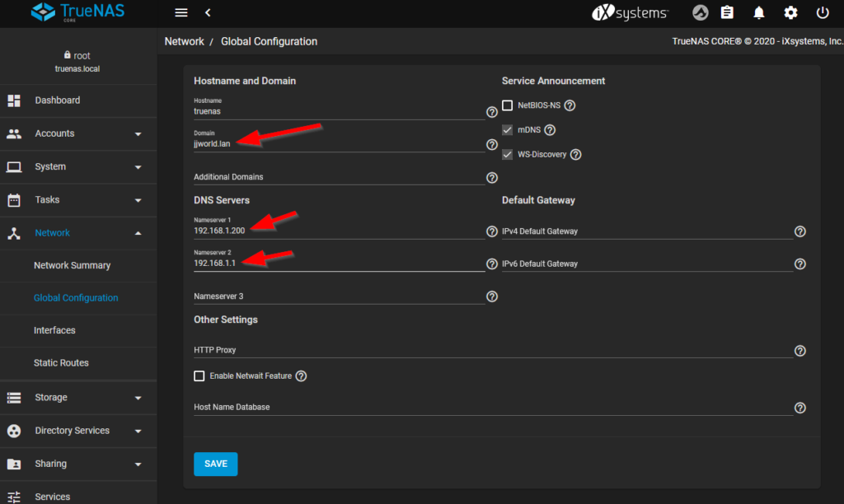Viewport: 844px width, 504px height.
Task: Collapse the Network menu arrow
Action: click(138, 233)
